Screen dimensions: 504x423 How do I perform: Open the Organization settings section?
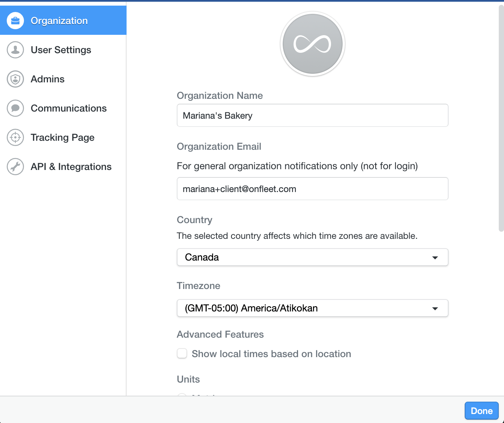(x=63, y=21)
